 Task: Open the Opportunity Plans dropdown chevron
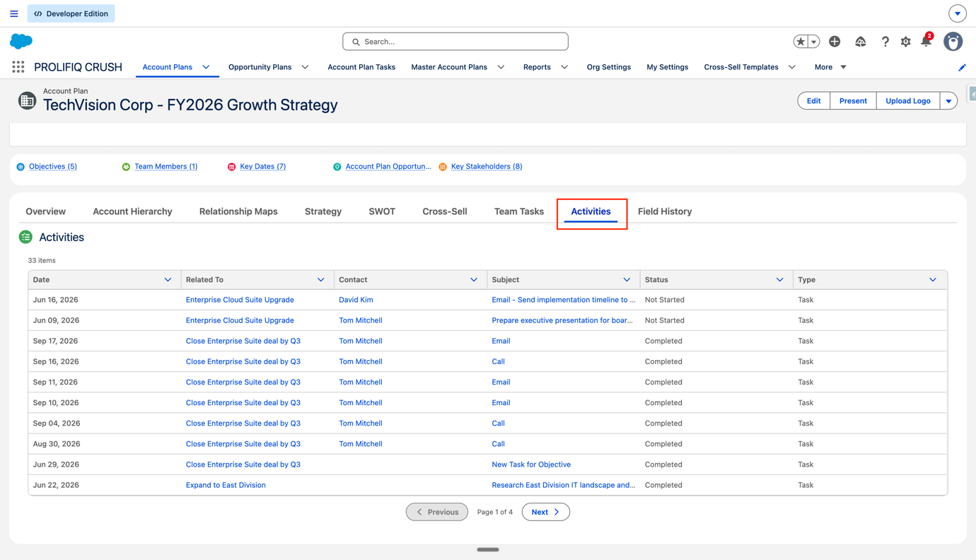[x=305, y=67]
